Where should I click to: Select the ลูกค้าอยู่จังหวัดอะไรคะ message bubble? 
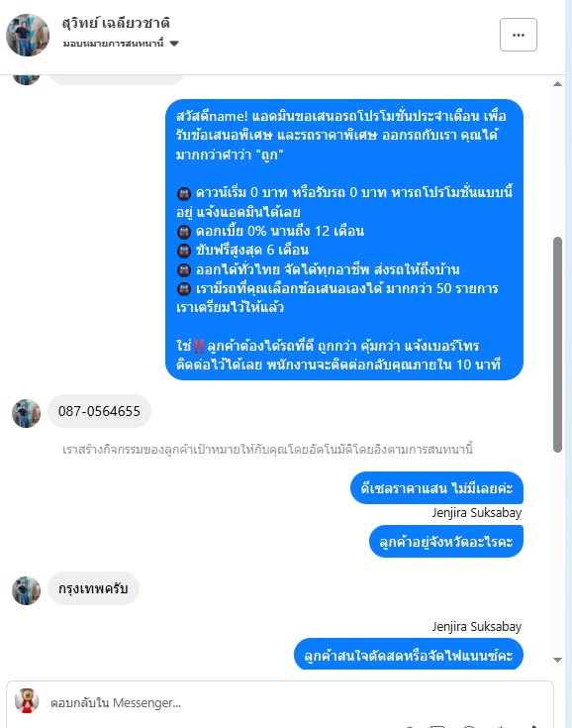coord(445,542)
